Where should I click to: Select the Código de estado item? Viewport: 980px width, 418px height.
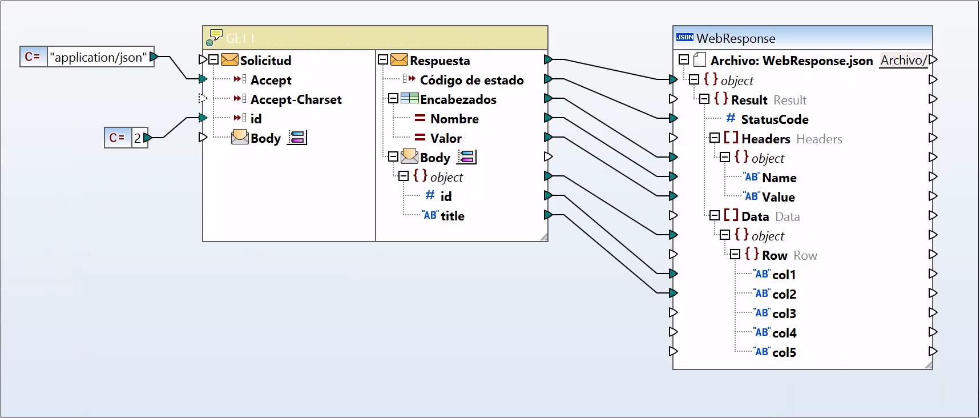471,80
